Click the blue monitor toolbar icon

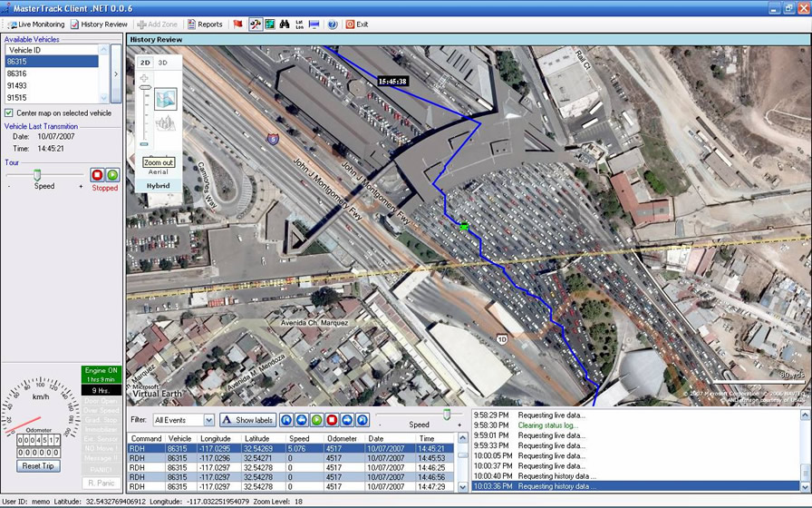click(x=314, y=24)
